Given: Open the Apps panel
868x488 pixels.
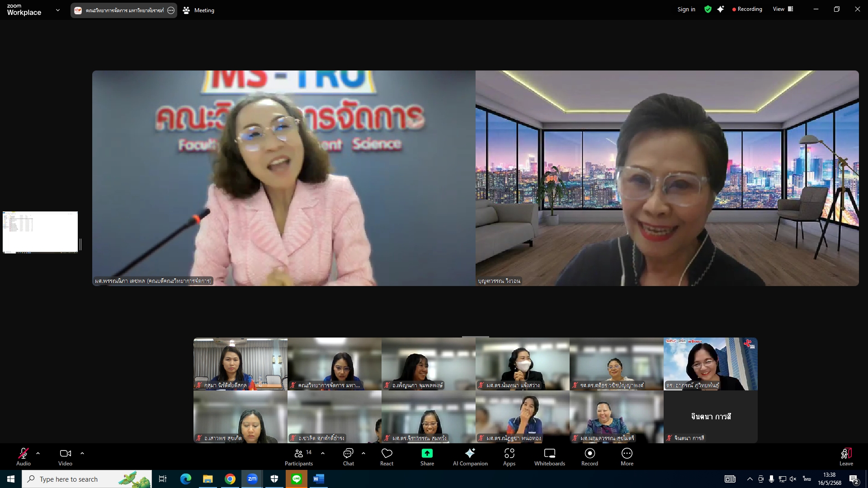Looking at the screenshot, I should click(x=509, y=456).
